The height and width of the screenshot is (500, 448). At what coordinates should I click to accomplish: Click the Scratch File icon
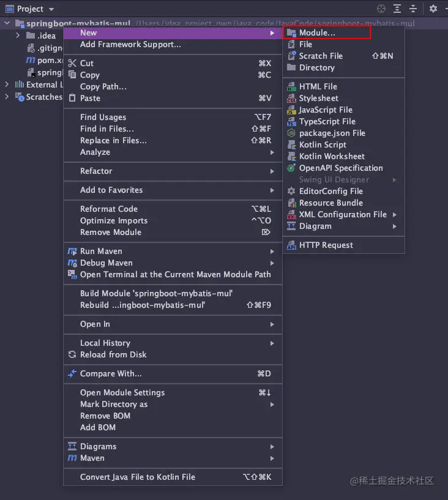point(291,56)
